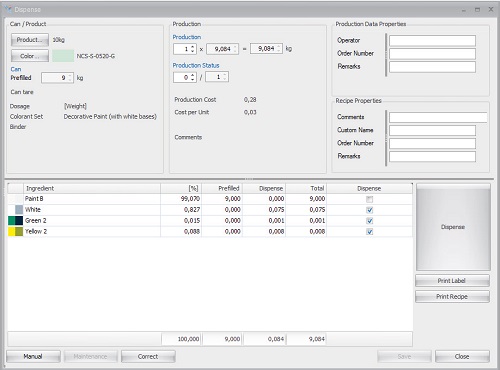Image resolution: width=500 pixels, height=370 pixels.
Task: Click the Prefilled kg value field
Action: [57, 78]
